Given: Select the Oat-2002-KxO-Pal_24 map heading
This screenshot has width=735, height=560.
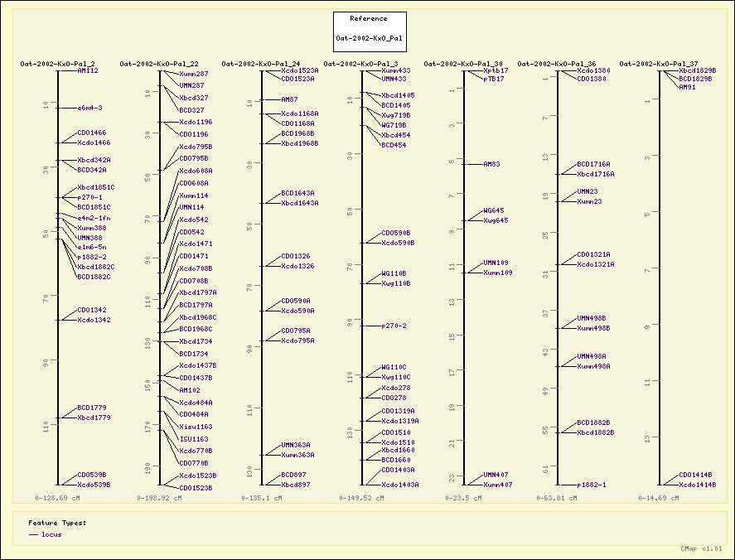Looking at the screenshot, I should point(261,64).
